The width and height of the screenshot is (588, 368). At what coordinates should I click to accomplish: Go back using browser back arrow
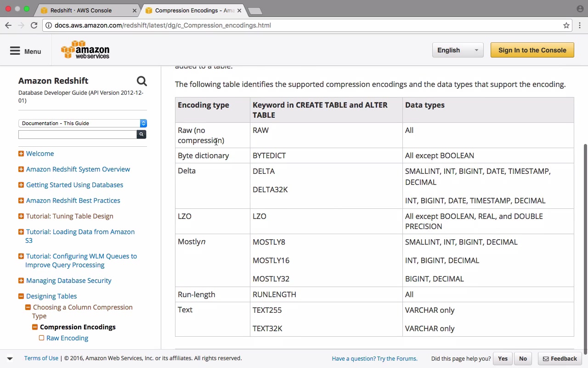[x=8, y=25]
